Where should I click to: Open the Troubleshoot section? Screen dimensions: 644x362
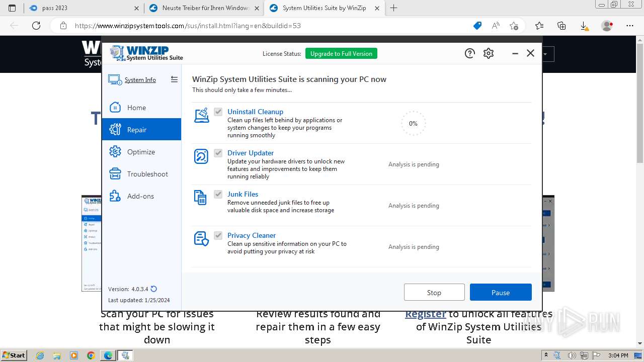tap(141, 174)
